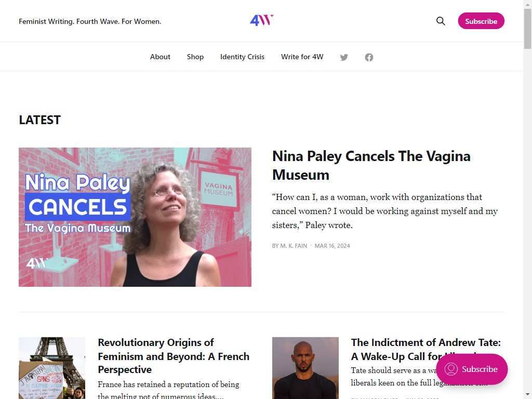Screen dimensions: 532x399
Task: Select Identity Crisis in navigation
Action: tap(242, 57)
